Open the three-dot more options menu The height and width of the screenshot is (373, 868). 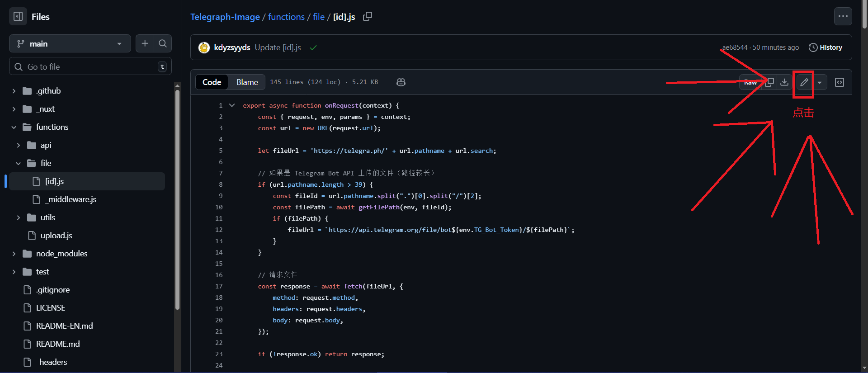843,16
